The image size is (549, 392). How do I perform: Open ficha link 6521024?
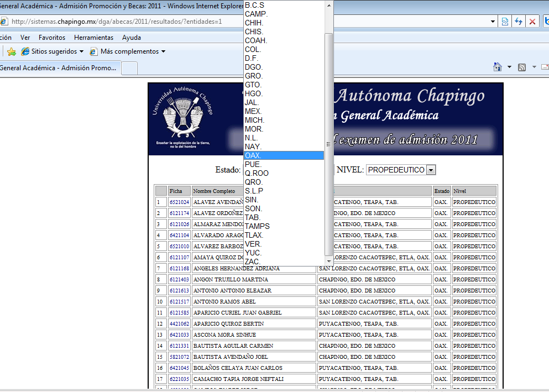tap(179, 202)
